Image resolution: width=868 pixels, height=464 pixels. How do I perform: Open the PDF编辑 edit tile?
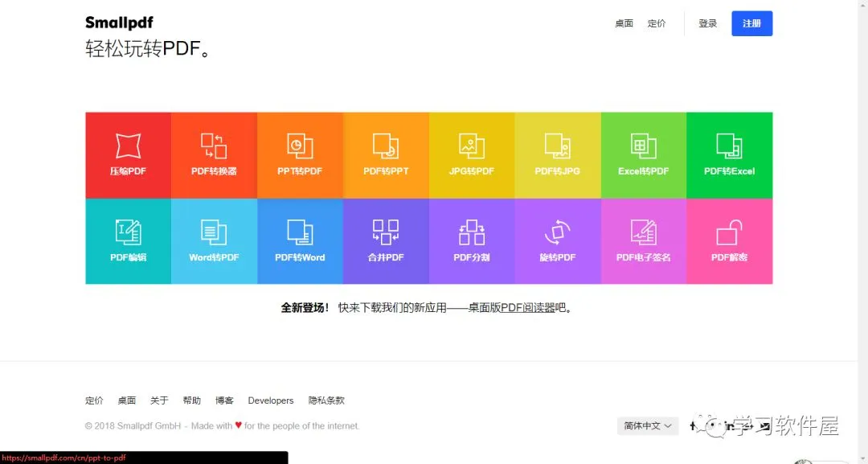click(x=128, y=241)
